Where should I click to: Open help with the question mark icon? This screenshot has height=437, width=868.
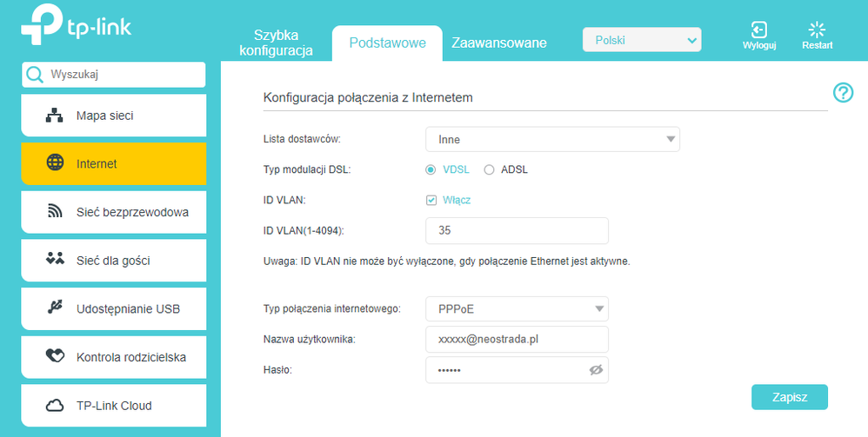point(843,92)
